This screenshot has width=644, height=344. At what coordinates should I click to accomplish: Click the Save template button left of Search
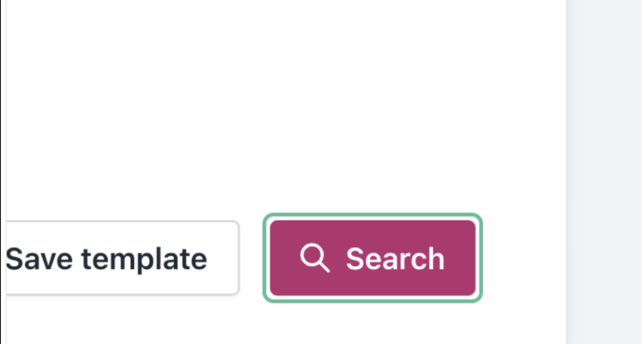coord(122,258)
